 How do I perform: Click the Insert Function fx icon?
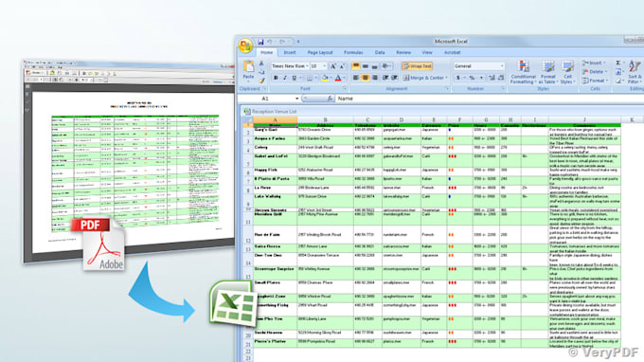pyautogui.click(x=330, y=99)
